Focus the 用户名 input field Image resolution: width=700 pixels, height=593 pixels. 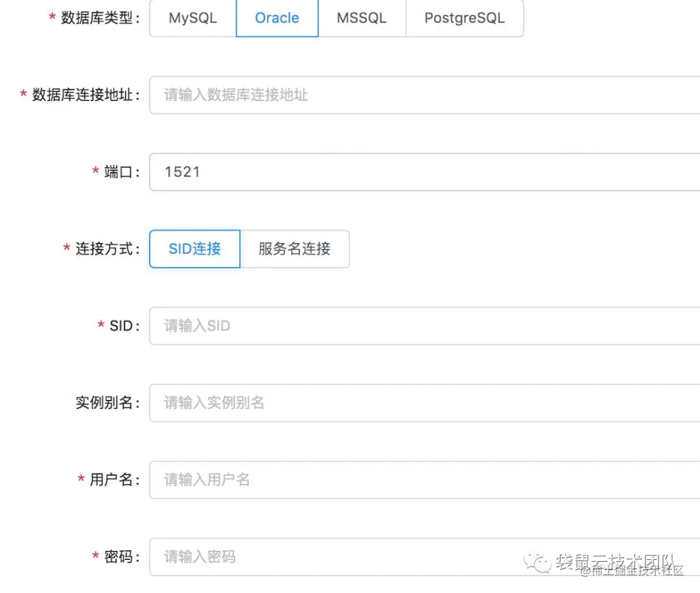[x=425, y=480]
